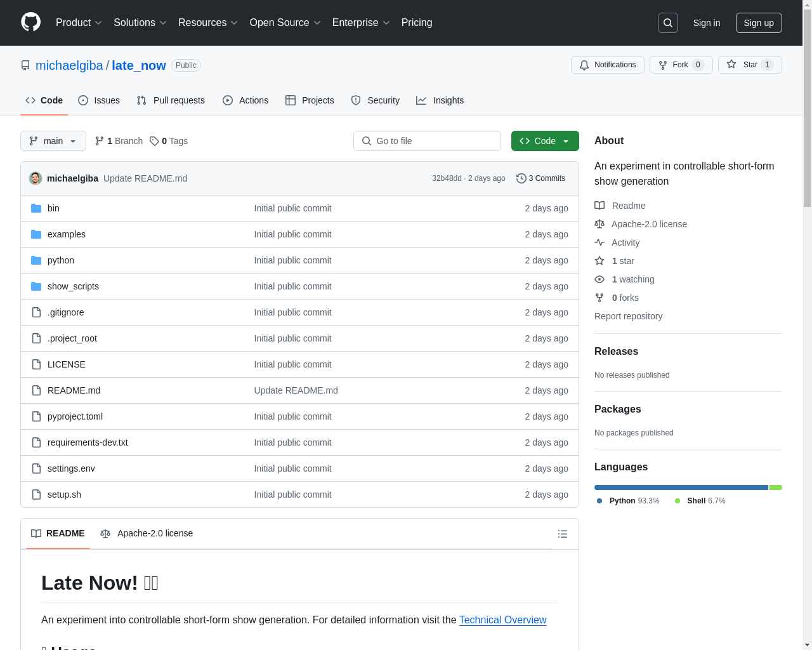The height and width of the screenshot is (650, 812).
Task: Expand the Open Source menu
Action: coord(285,23)
